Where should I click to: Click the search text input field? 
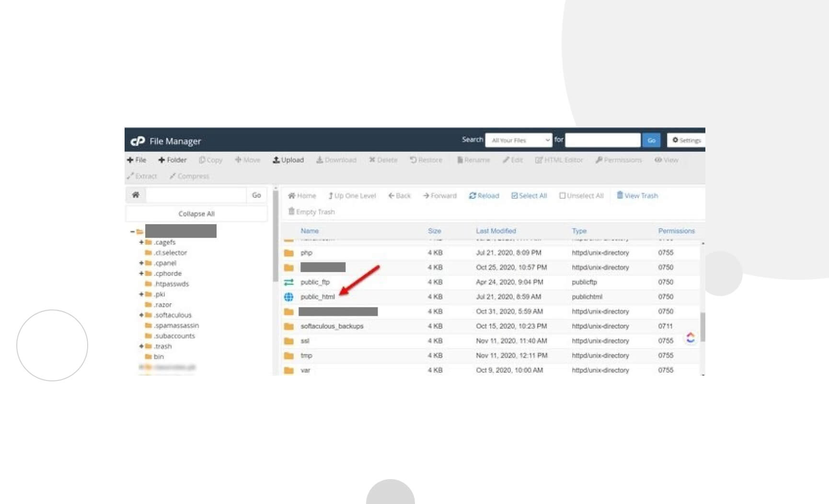[x=602, y=140]
